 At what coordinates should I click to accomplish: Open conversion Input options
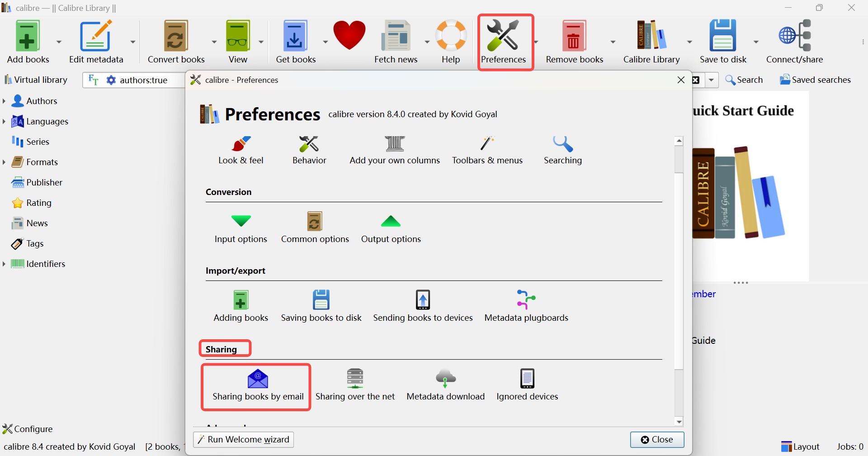pyautogui.click(x=241, y=228)
